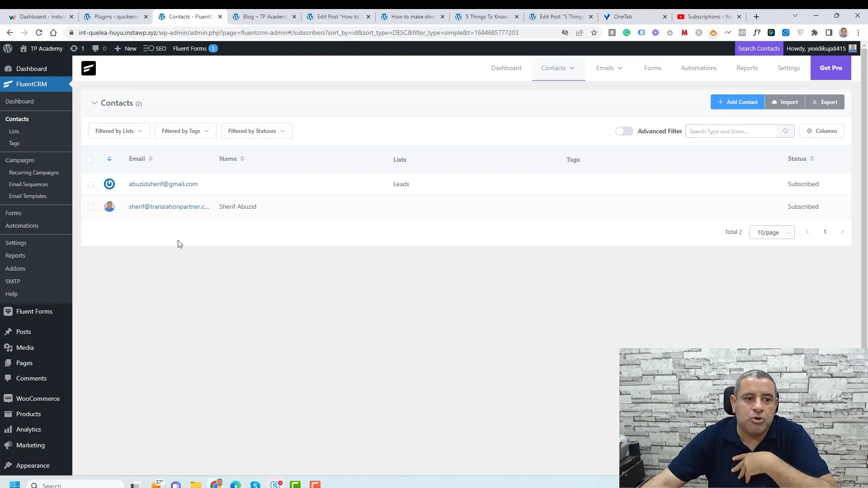Open the Contacts menu tab
Image resolution: width=868 pixels, height=488 pixels.
pyautogui.click(x=552, y=67)
